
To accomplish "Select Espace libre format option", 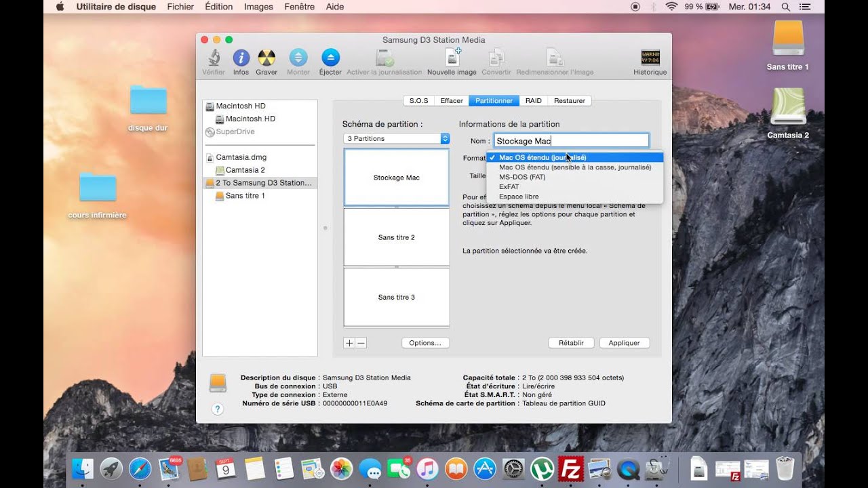I will click(x=574, y=197).
